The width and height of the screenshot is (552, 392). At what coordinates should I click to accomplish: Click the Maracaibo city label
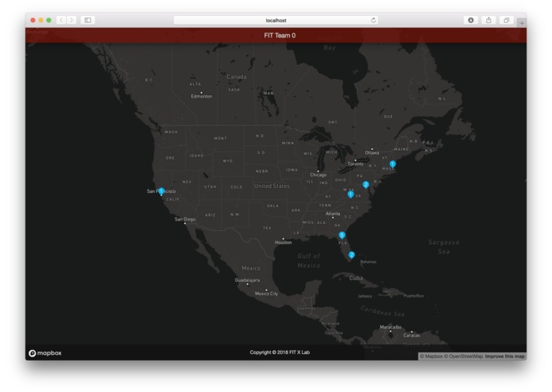(x=391, y=327)
